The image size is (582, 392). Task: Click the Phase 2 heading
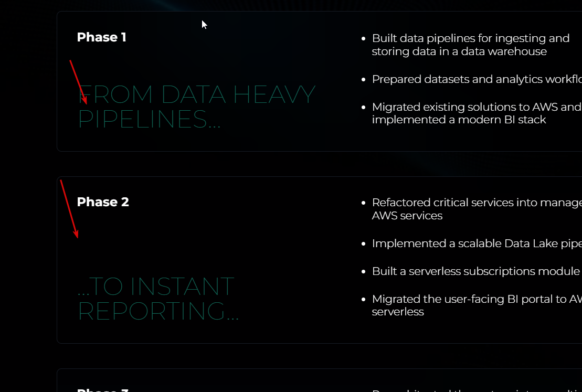click(x=103, y=202)
